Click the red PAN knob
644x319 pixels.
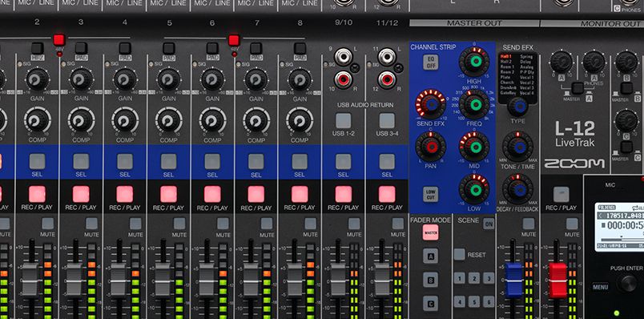pyautogui.click(x=430, y=147)
